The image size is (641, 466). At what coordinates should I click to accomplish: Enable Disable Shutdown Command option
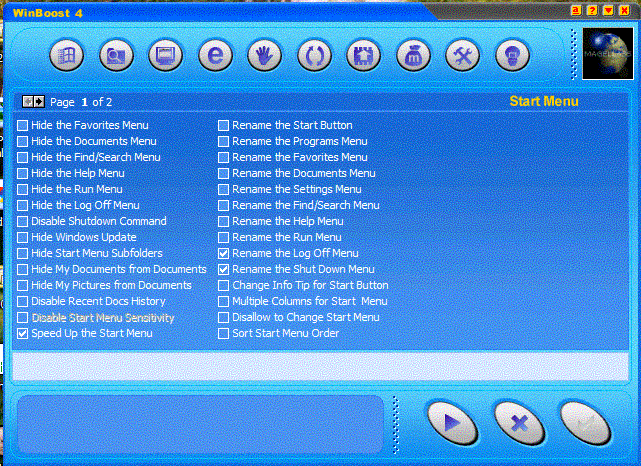pyautogui.click(x=22, y=221)
